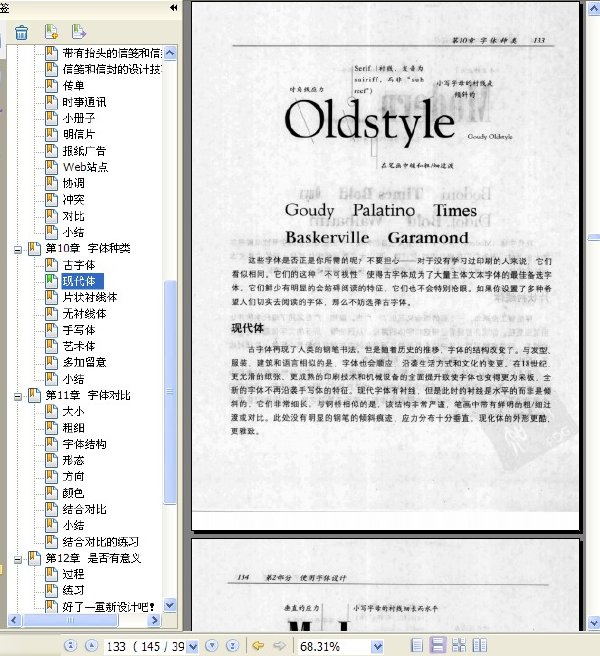
Task: Open the 第10章 字体种类 bookmark
Action: 88,248
